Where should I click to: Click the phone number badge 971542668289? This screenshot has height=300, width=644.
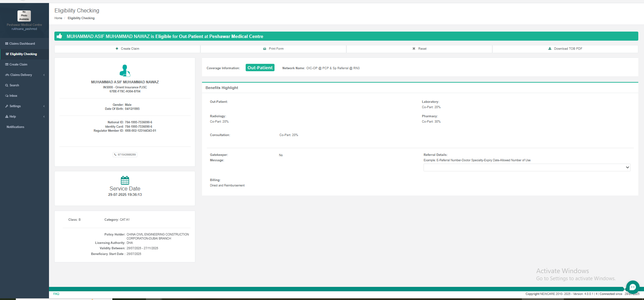tap(125, 155)
